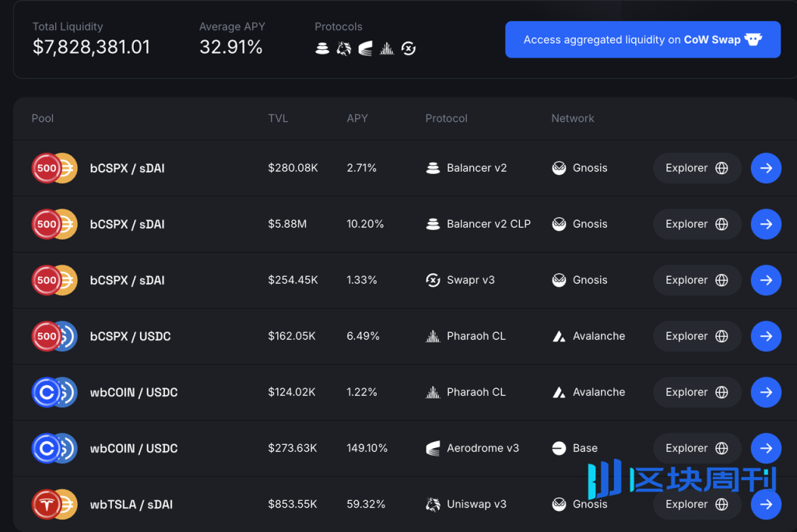Click the Aerodrome icon beside 'Aerodrome v3'
This screenshot has width=797, height=532.
[433, 448]
